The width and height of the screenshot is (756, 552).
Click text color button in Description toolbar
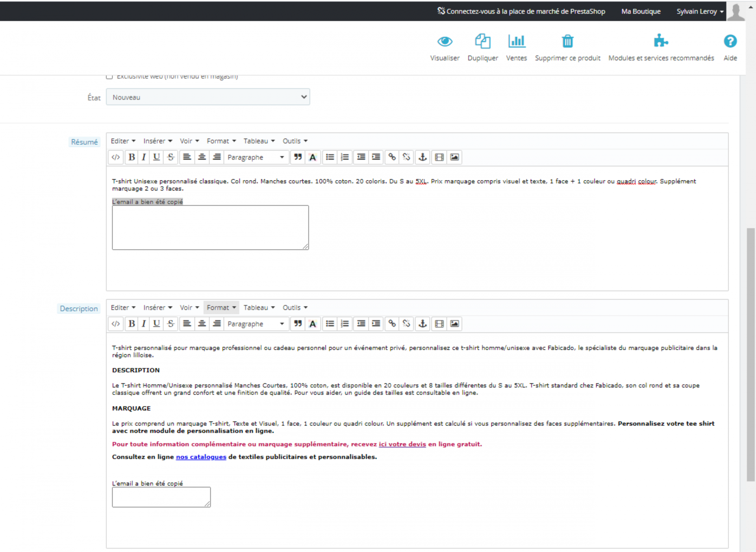point(313,324)
